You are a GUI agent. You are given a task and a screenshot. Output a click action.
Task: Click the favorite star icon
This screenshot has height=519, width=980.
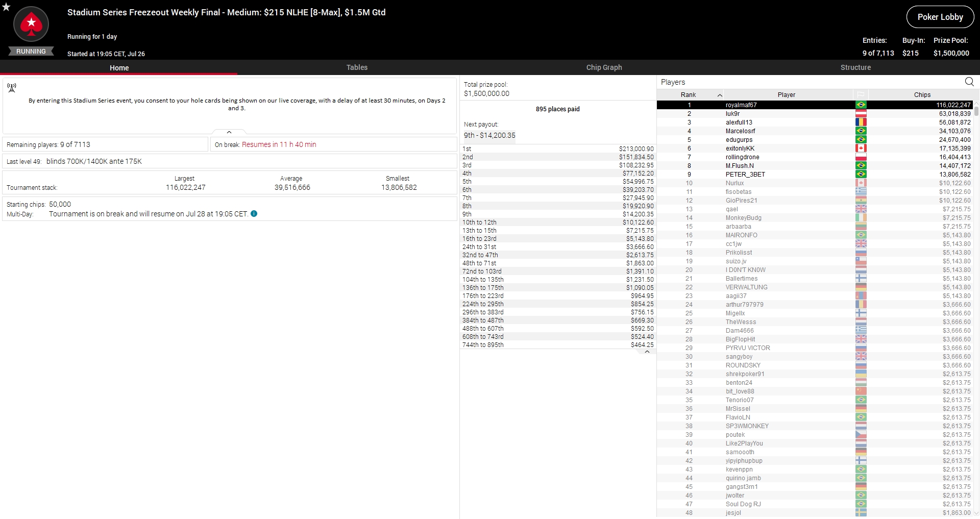pyautogui.click(x=6, y=7)
